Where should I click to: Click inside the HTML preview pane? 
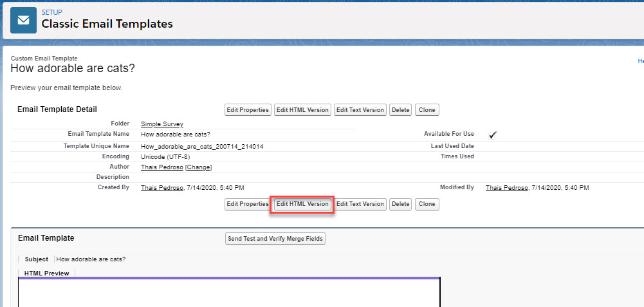click(229, 293)
